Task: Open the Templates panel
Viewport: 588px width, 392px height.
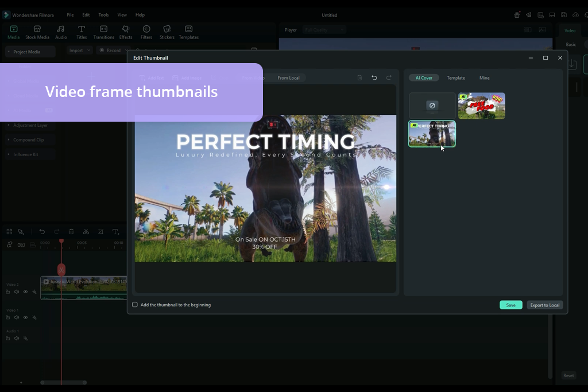Action: point(188,32)
